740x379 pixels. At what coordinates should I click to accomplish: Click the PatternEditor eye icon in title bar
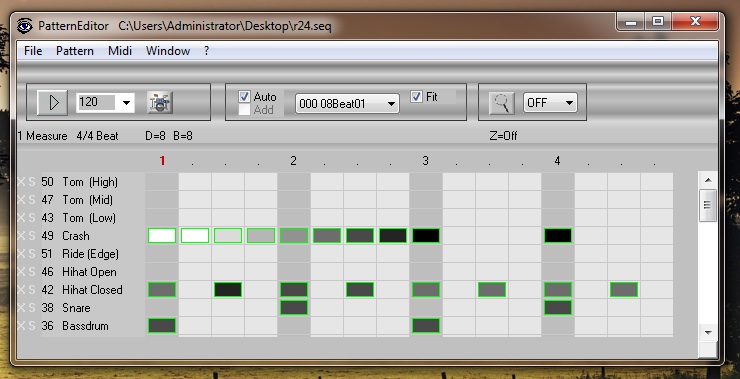[25, 26]
